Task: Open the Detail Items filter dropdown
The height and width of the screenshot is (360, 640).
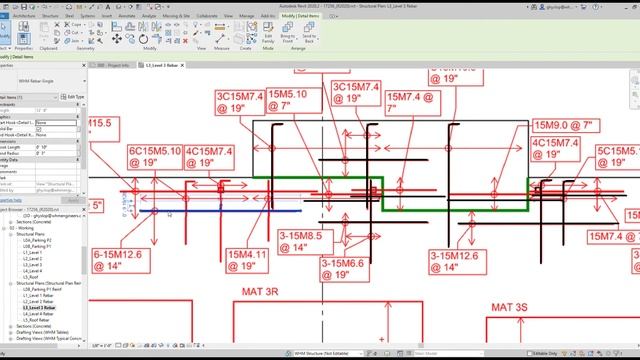Action: [55, 97]
